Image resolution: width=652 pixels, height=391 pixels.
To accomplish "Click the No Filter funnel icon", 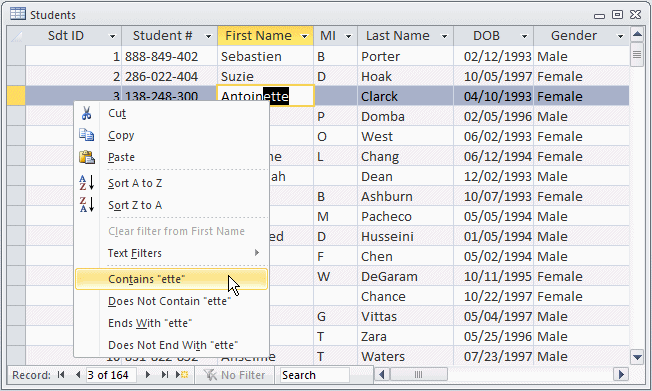I will (x=210, y=375).
